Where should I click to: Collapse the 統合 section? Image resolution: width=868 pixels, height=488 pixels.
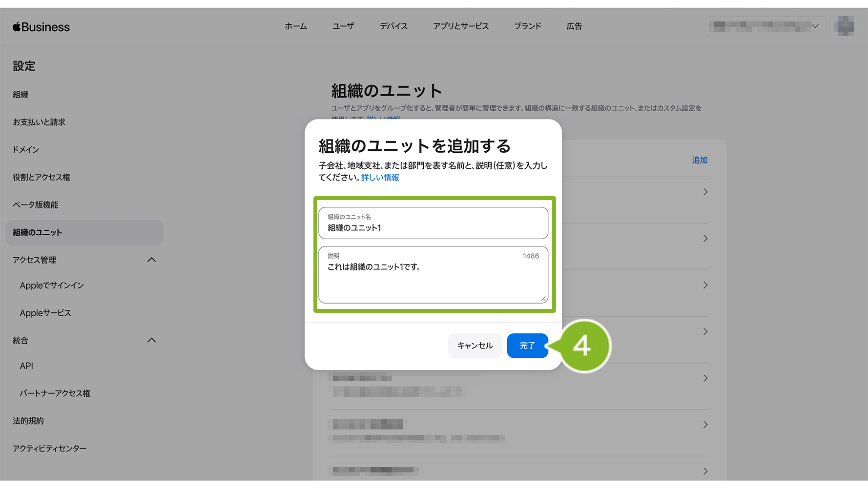151,340
